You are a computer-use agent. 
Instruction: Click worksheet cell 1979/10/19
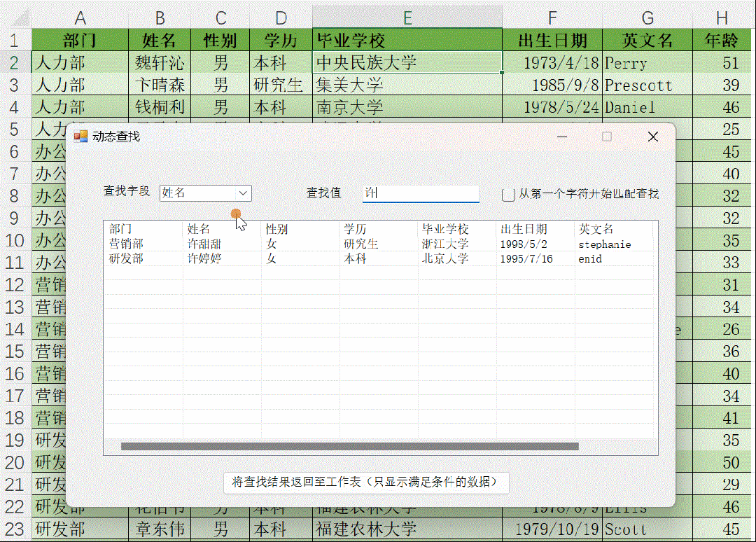[552, 529]
